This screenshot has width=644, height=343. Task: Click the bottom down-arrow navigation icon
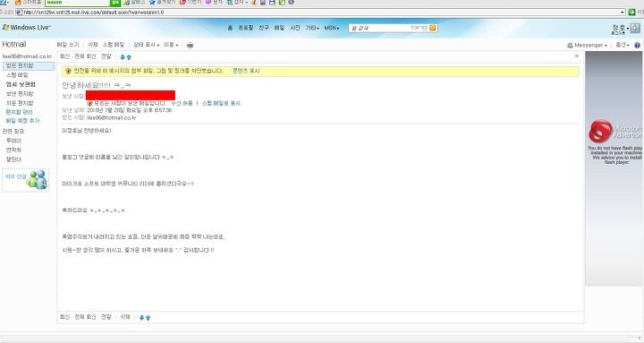[141, 317]
